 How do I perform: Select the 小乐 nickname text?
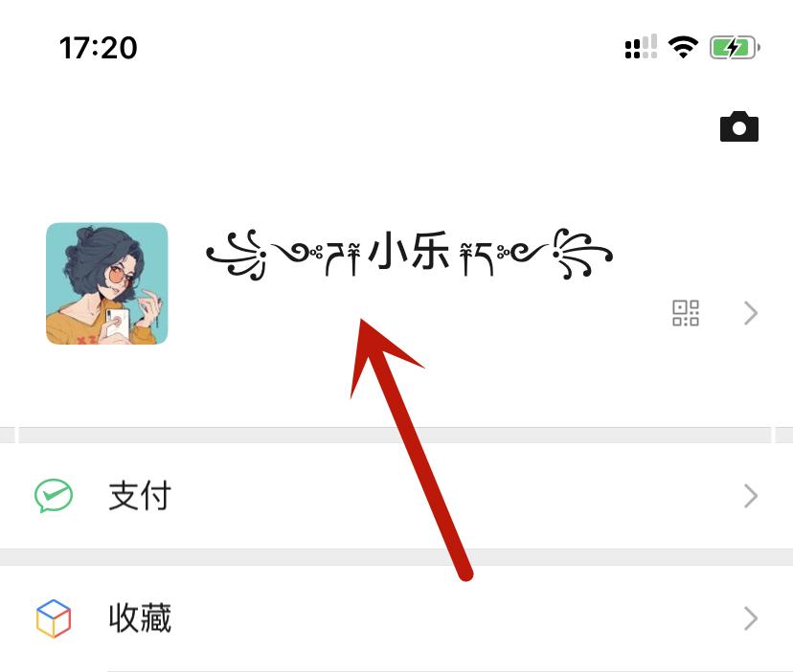tap(409, 250)
